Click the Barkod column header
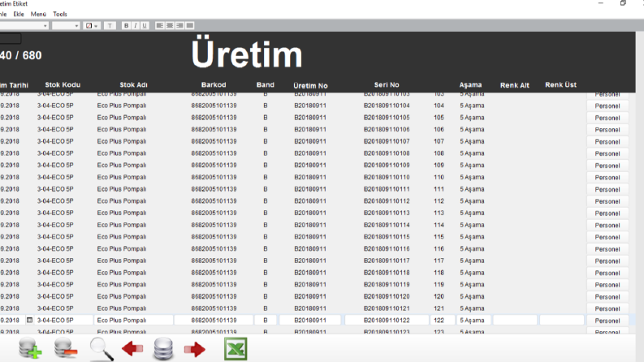The height and width of the screenshot is (362, 644). [x=214, y=85]
